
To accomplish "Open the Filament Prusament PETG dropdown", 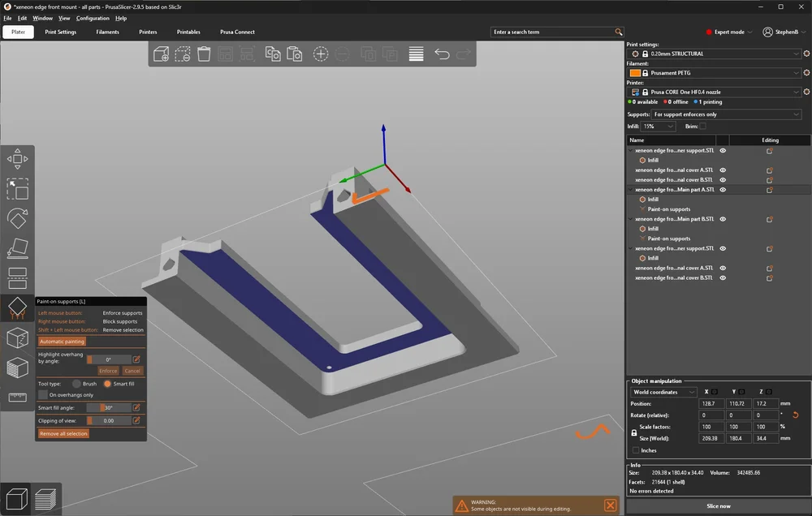I will pos(714,73).
